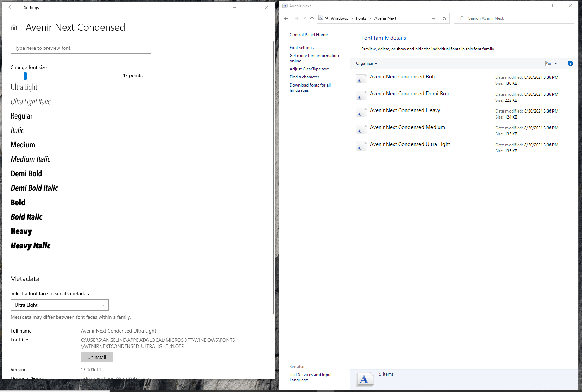Go back in the Fonts explorer window

[x=286, y=18]
